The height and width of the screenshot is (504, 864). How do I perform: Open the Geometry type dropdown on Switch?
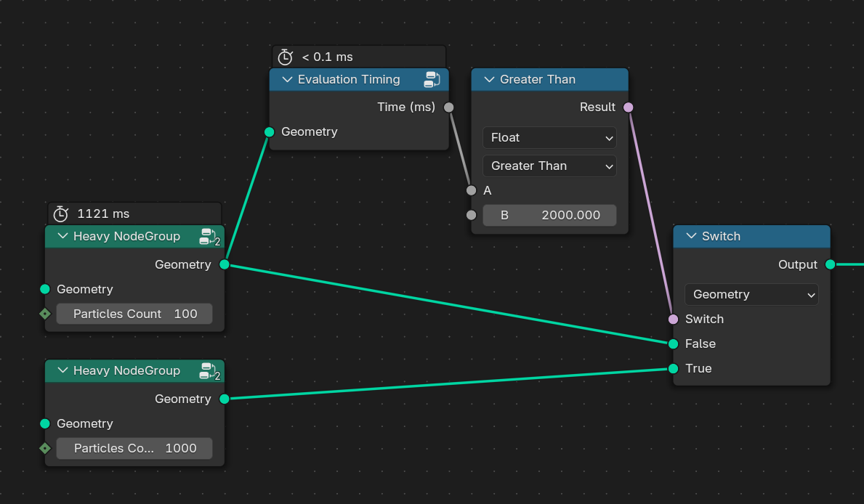(x=751, y=294)
